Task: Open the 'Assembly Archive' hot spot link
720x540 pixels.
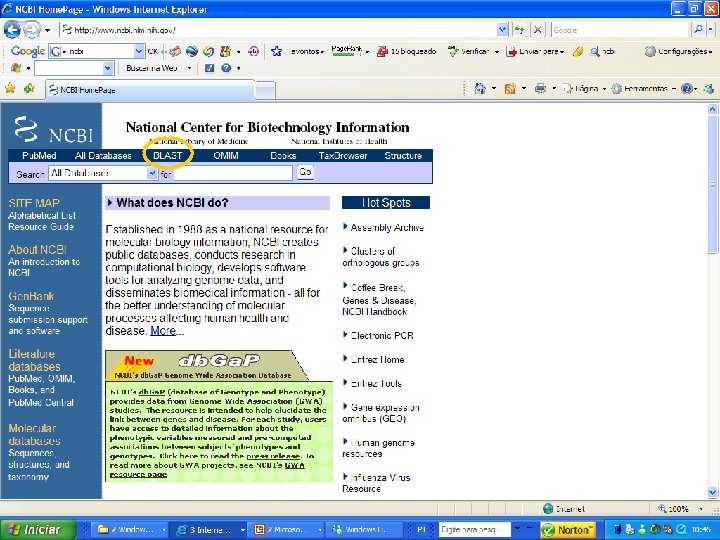Action: [x=387, y=228]
